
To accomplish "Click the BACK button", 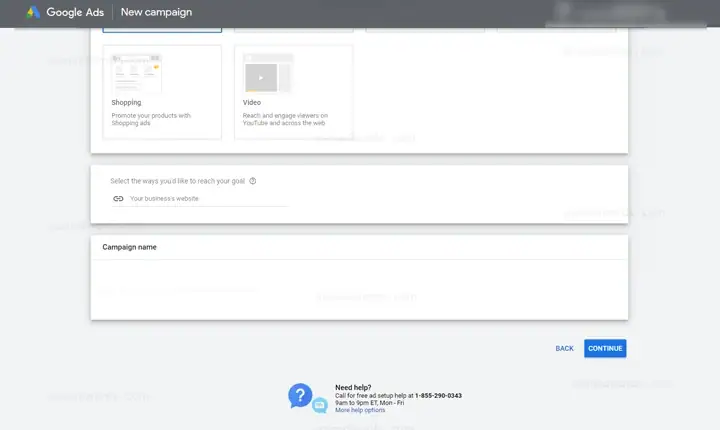I will coord(564,349).
